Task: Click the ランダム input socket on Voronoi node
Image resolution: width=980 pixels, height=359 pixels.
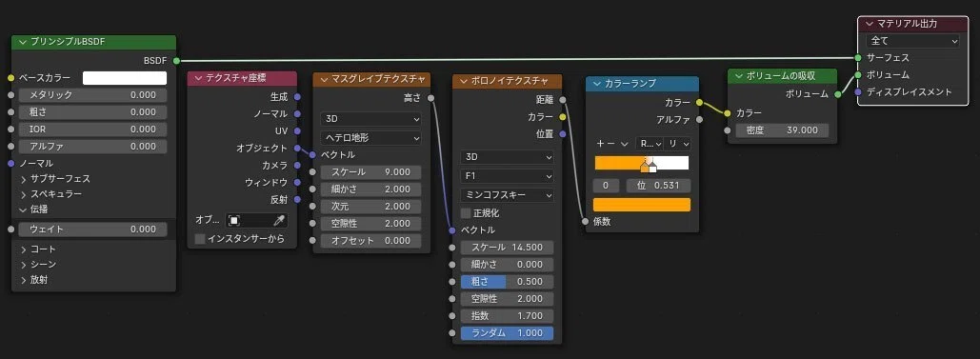Action: click(451, 332)
